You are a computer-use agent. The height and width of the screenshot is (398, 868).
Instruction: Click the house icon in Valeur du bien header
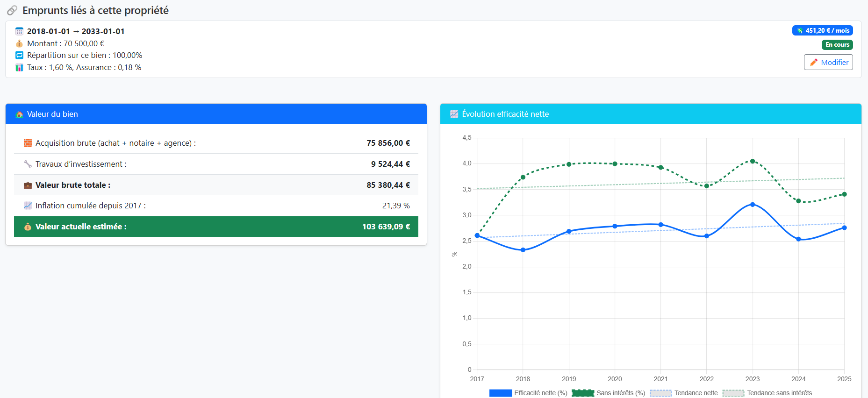19,114
